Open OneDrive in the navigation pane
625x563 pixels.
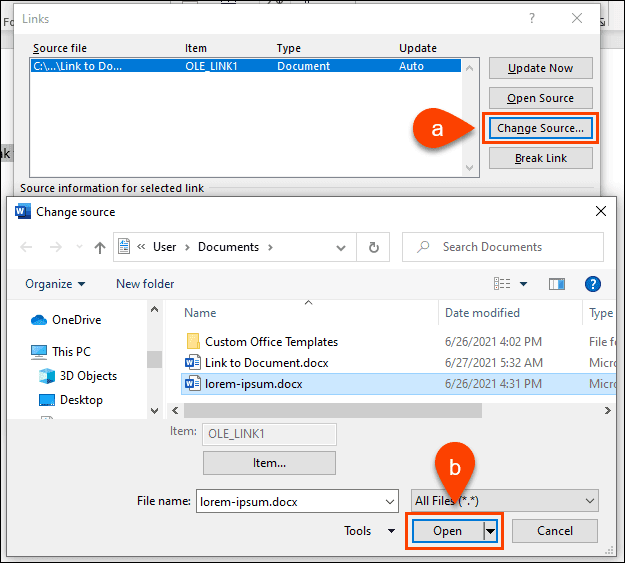(75, 320)
